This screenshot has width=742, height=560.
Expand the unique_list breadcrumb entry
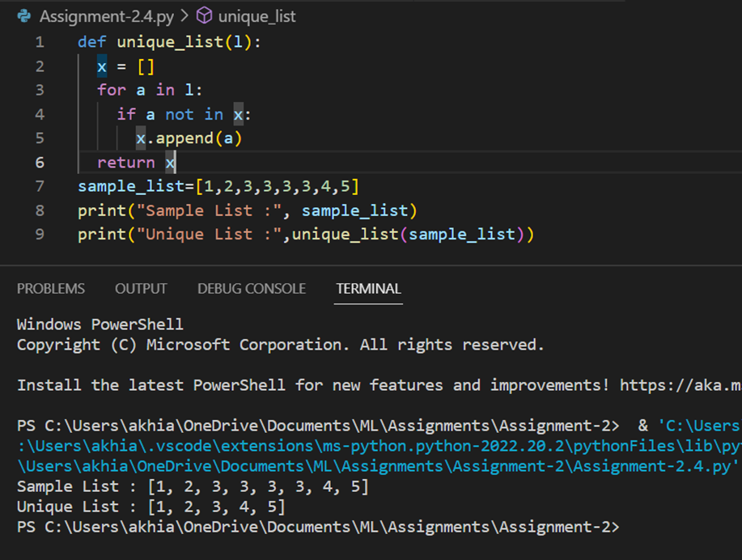(x=257, y=15)
